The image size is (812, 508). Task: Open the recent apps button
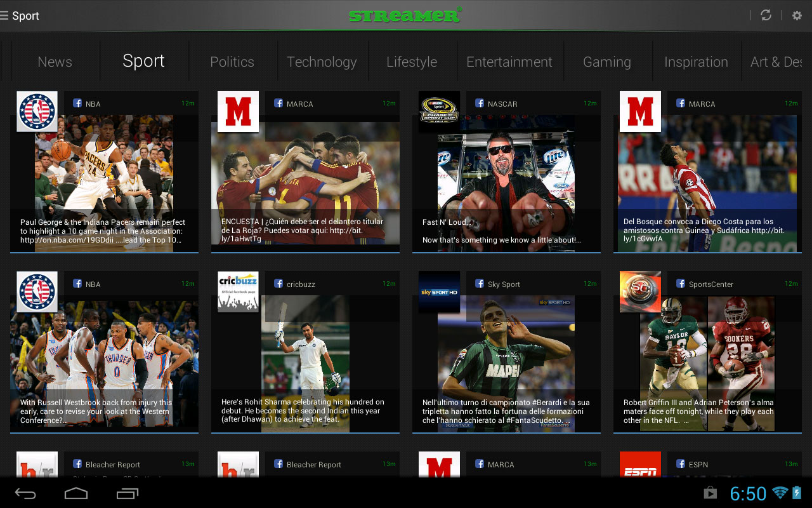point(127,493)
